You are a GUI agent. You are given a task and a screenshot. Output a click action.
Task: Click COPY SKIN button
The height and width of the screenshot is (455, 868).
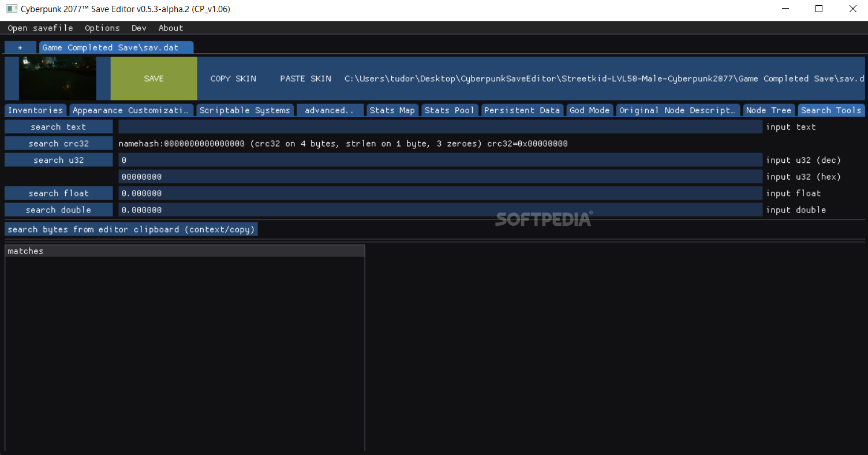233,79
